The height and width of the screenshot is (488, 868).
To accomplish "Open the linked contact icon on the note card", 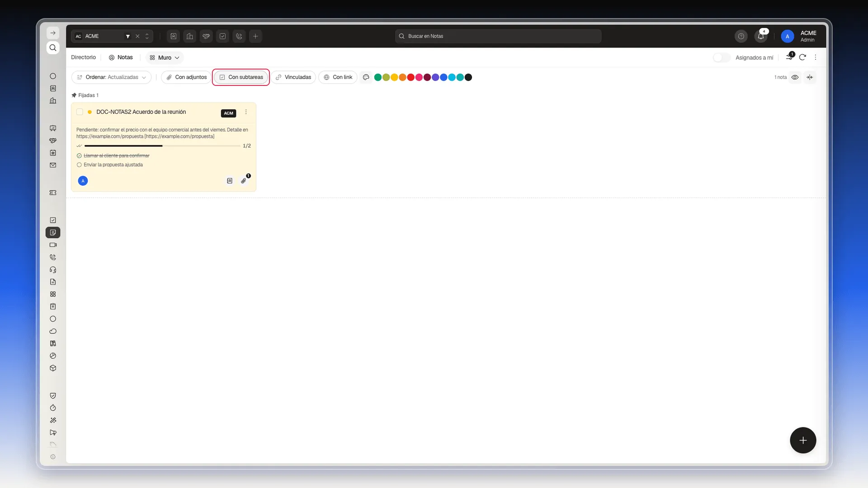I will [230, 181].
